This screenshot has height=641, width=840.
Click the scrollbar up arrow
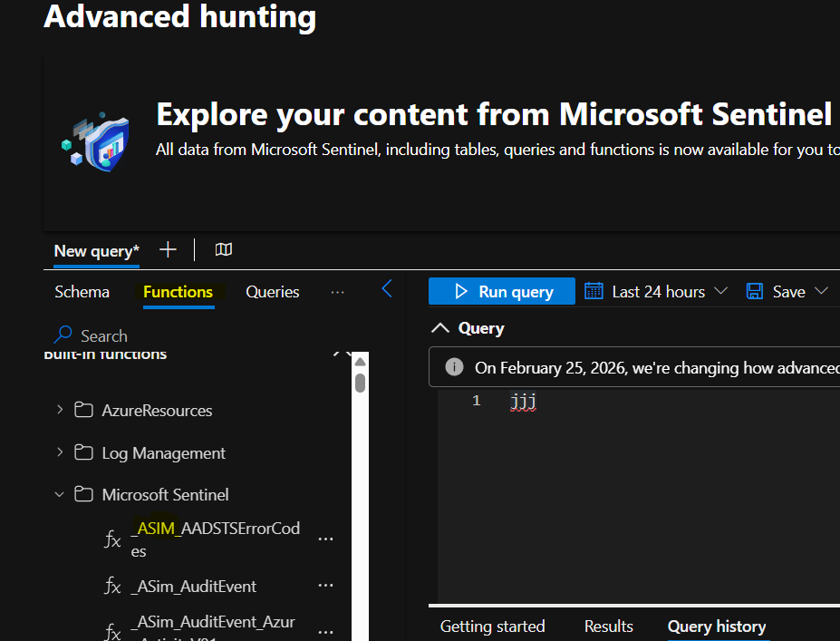[x=360, y=362]
